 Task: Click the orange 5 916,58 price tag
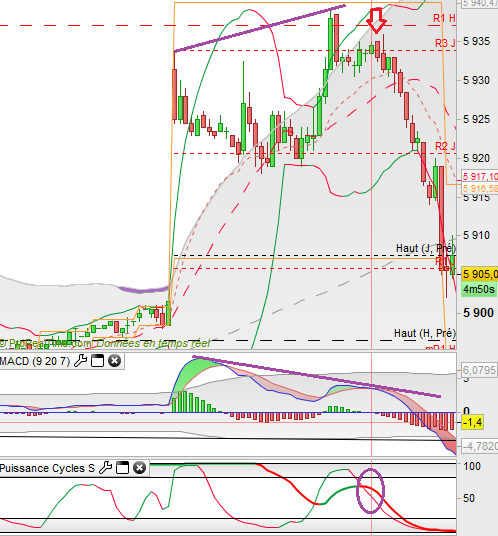coord(480,188)
